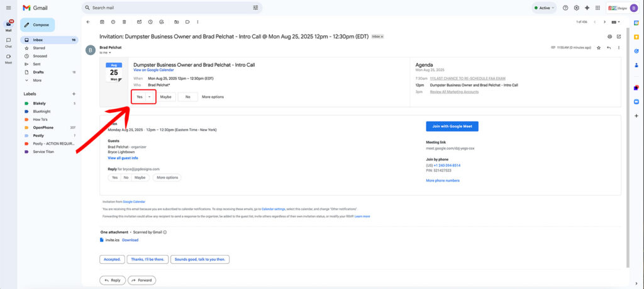Expand the Yes RSVP dropdown arrow
The image size is (644, 289).
[x=150, y=97]
